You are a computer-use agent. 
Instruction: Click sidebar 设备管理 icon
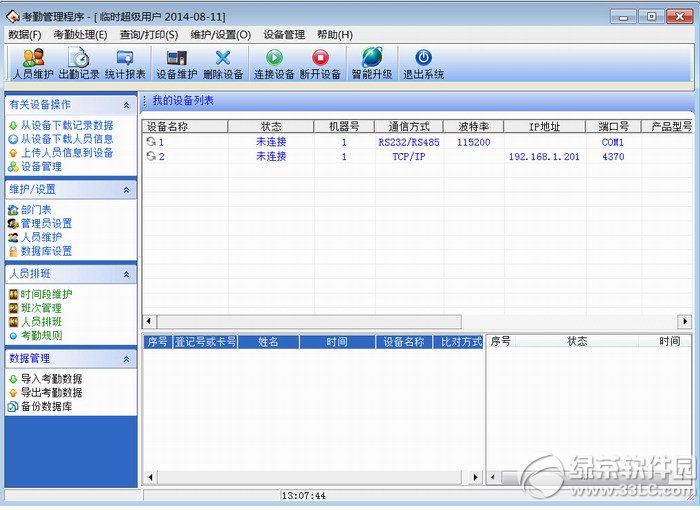(x=13, y=167)
